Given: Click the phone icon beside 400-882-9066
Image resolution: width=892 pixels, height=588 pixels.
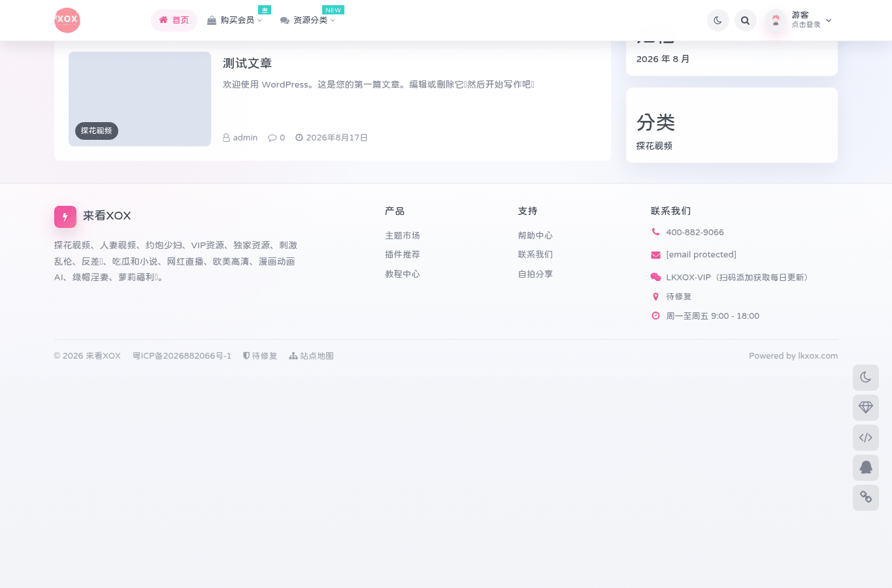Looking at the screenshot, I should click(655, 232).
